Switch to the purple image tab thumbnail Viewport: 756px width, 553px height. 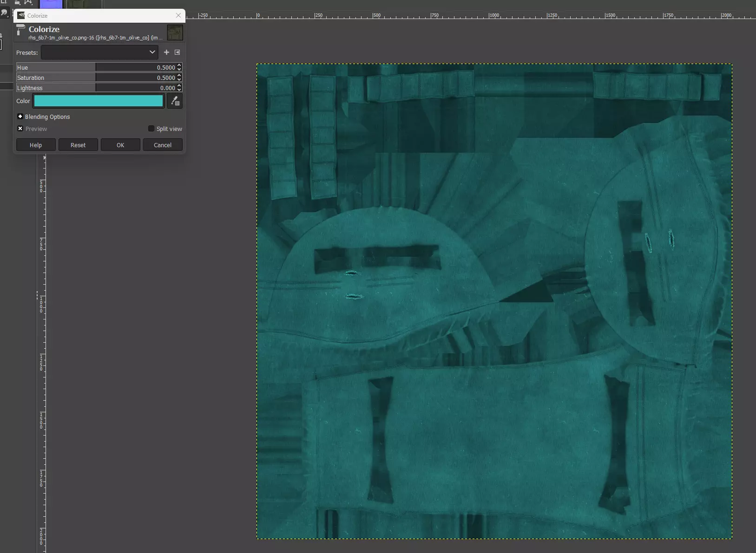tap(51, 4)
